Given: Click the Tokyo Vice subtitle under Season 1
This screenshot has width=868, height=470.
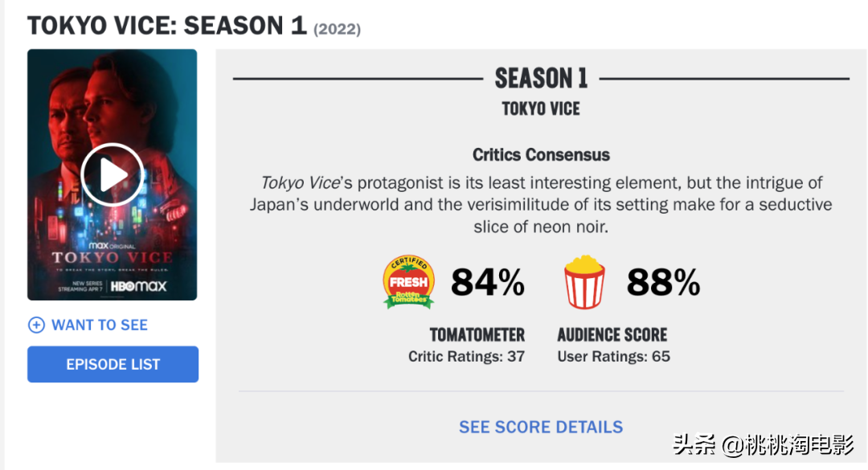Looking at the screenshot, I should [541, 109].
